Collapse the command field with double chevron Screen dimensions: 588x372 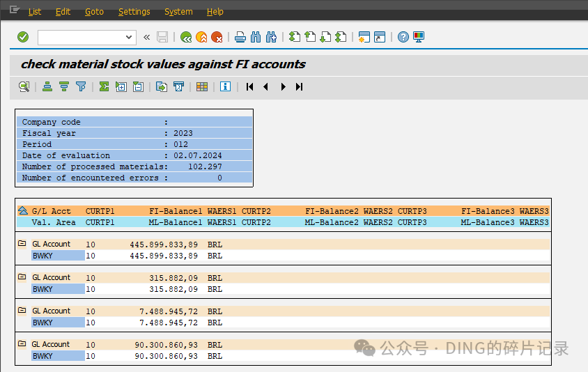(x=146, y=37)
